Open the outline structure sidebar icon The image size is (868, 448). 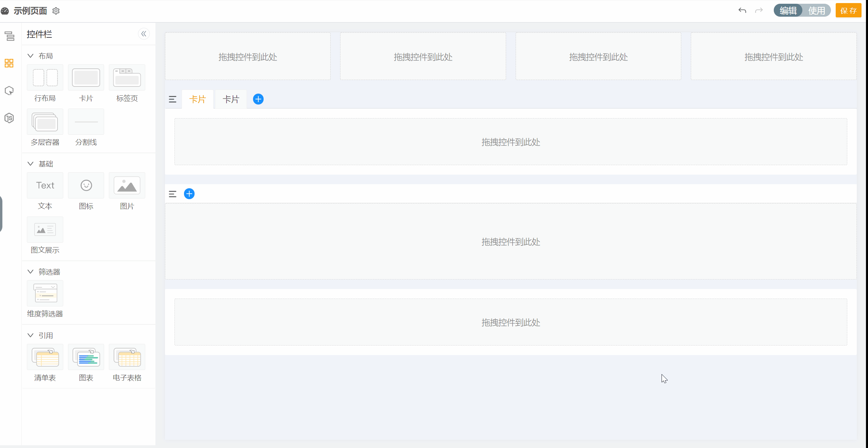pyautogui.click(x=10, y=36)
